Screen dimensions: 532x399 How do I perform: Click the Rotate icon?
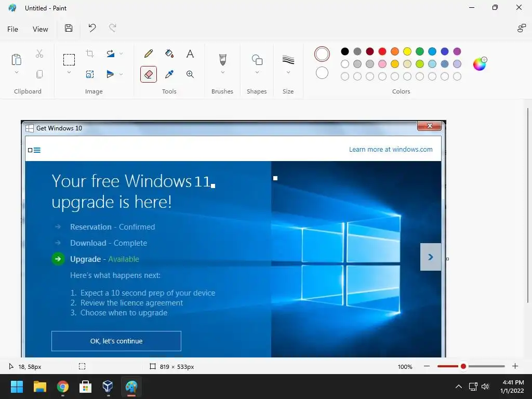tap(110, 54)
